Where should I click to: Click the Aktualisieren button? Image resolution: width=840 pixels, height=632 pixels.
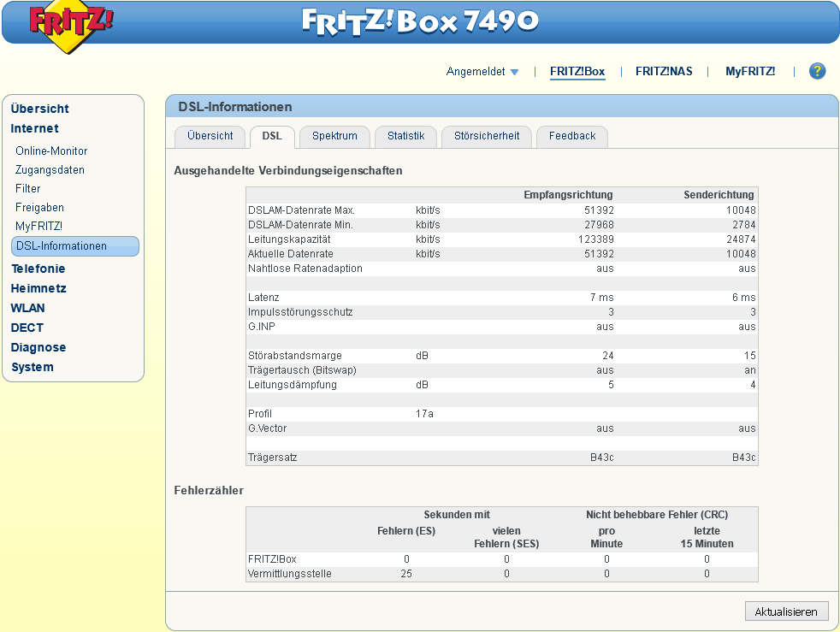click(x=786, y=611)
